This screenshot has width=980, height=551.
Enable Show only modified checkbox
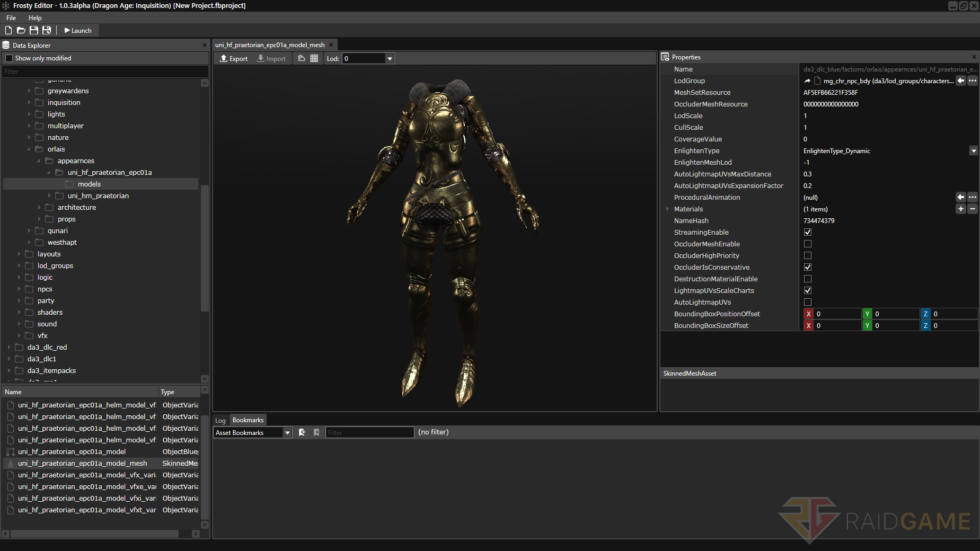[9, 58]
